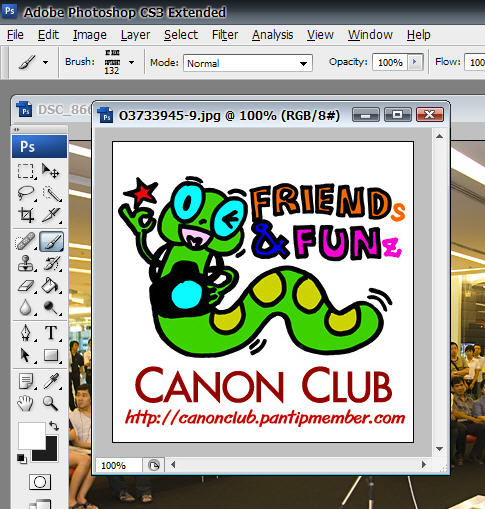Click the zoom percentage field in document window
The width and height of the screenshot is (485, 509).
119,465
